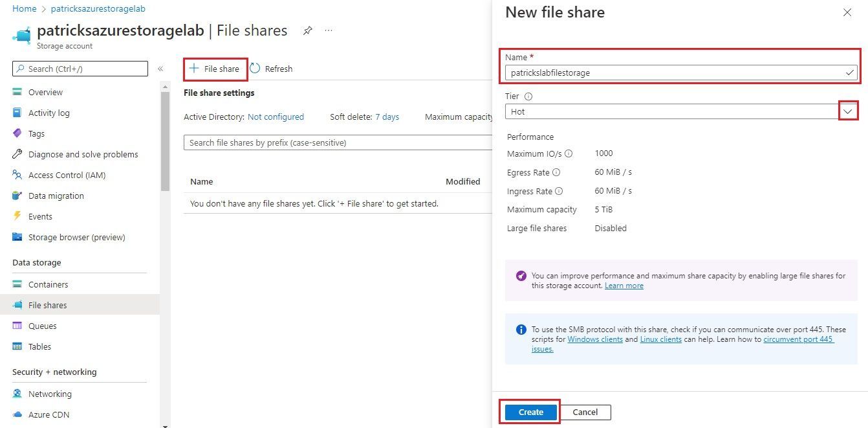Click the purple Tags icon

click(17, 133)
